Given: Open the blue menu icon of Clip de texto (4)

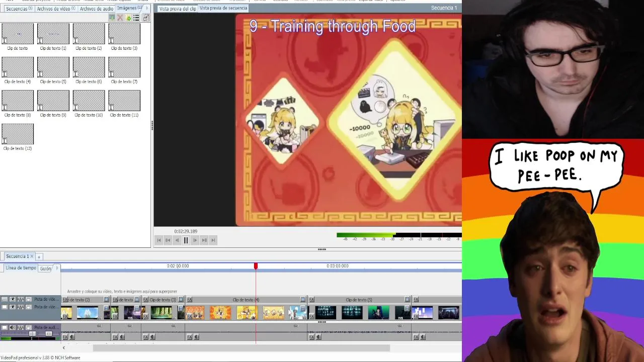Looking at the screenshot, I should (303, 300).
